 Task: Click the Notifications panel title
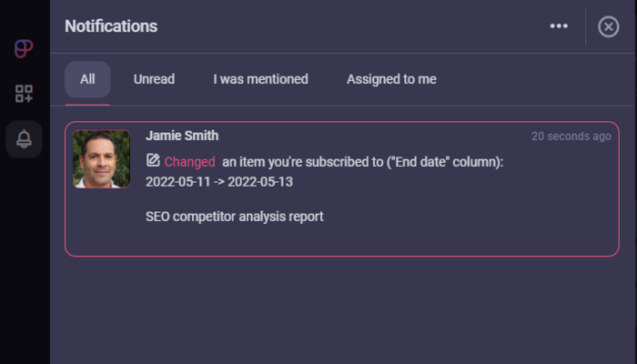tap(111, 26)
